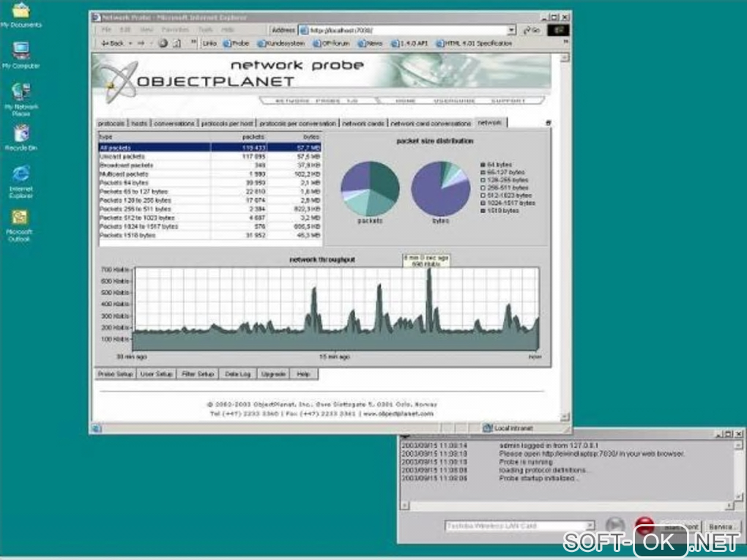Viewport: 747px width, 560px height.
Task: Open the News favorite in Links bar
Action: pos(370,43)
